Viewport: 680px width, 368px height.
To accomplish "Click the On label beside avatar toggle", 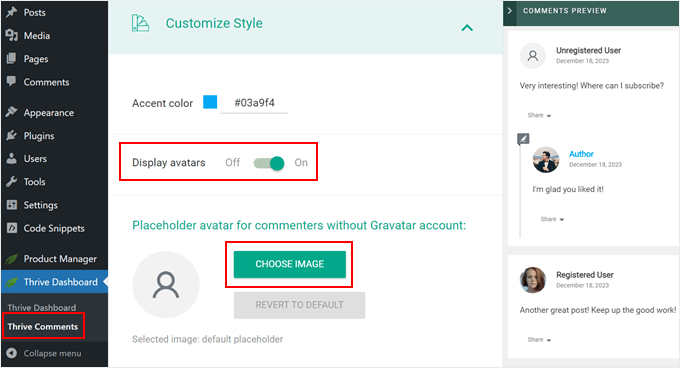I will pyautogui.click(x=301, y=163).
